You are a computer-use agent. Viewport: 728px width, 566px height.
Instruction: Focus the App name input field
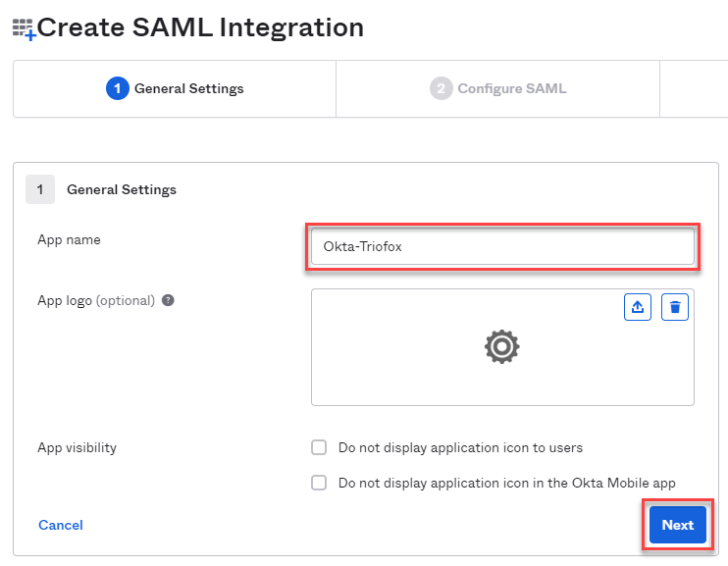pyautogui.click(x=502, y=246)
